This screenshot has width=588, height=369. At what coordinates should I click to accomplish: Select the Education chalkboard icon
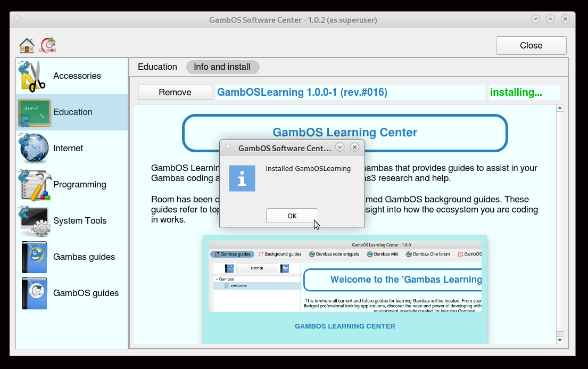tap(35, 112)
